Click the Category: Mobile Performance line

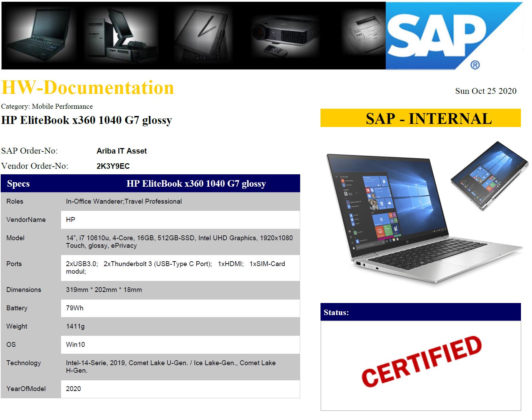(47, 106)
